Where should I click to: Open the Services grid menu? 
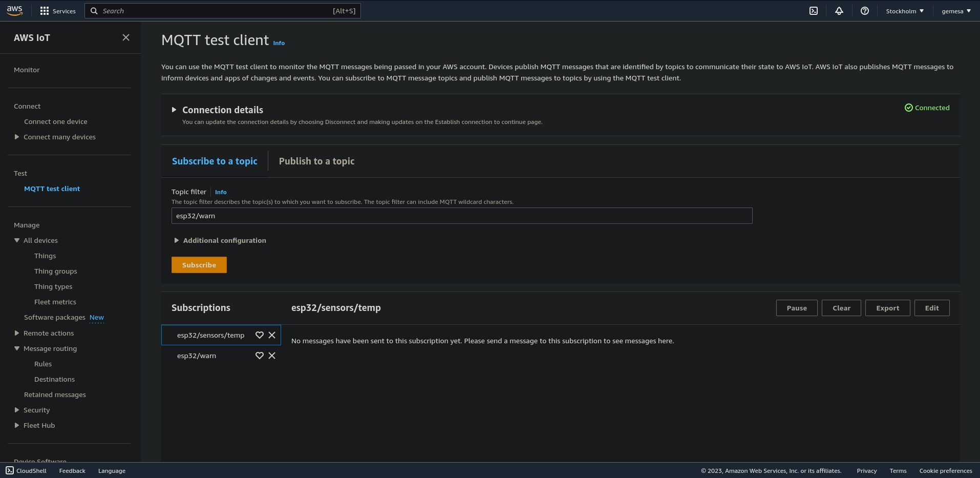click(x=58, y=11)
